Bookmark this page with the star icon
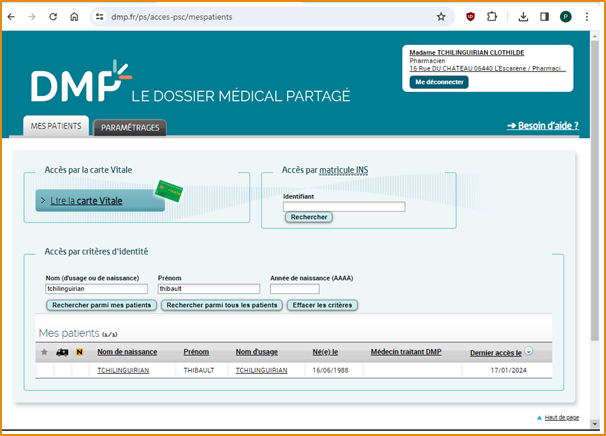Image resolution: width=606 pixels, height=436 pixels. (441, 17)
